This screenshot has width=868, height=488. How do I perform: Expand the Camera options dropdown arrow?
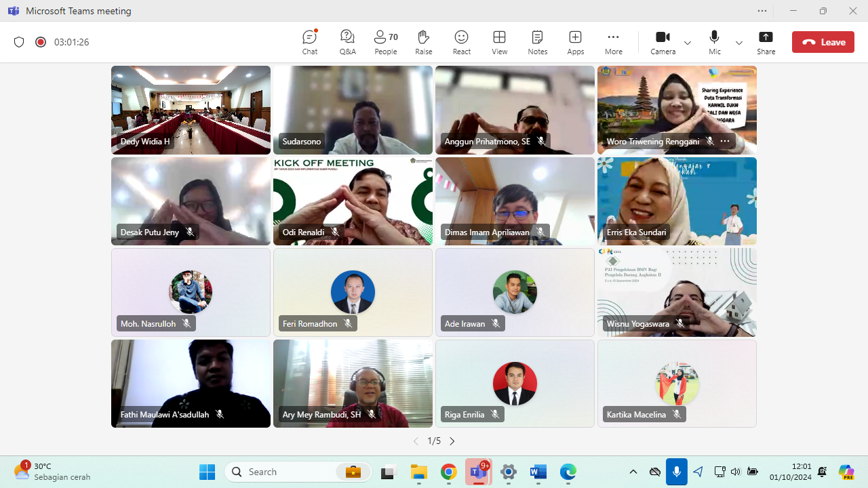click(688, 43)
